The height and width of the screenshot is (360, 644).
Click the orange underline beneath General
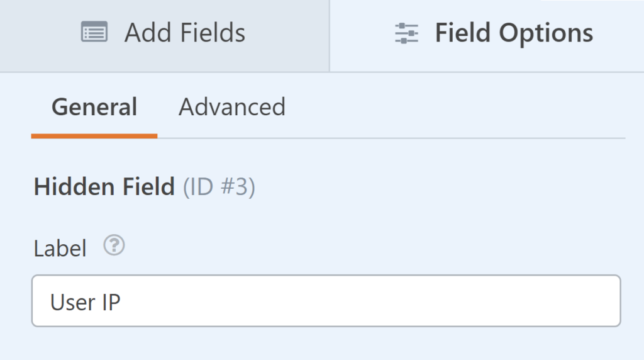94,136
